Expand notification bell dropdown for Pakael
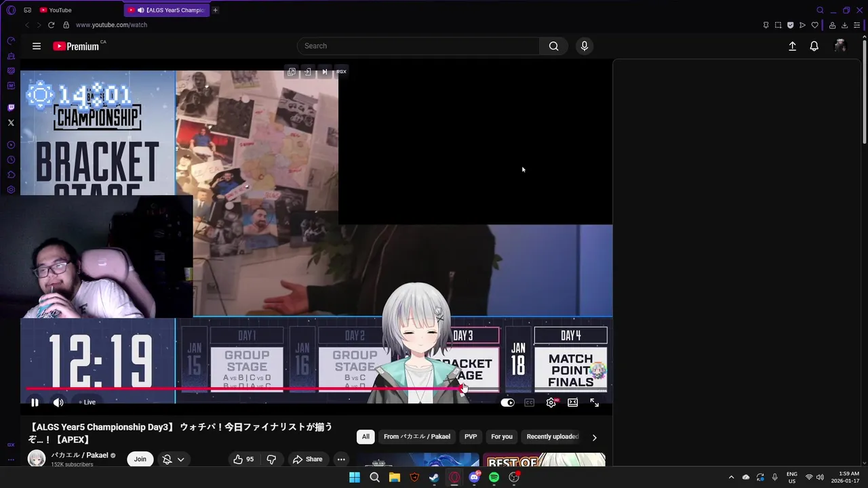The width and height of the screenshot is (868, 488). pos(180,460)
